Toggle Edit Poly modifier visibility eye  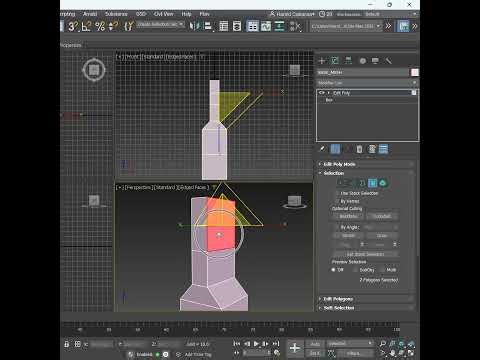[322, 93]
